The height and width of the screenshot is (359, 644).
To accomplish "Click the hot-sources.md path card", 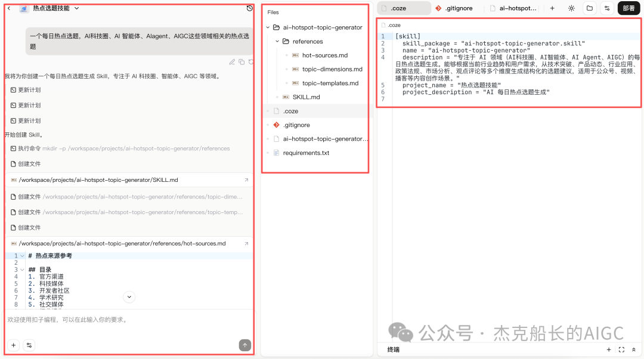I will pos(129,243).
